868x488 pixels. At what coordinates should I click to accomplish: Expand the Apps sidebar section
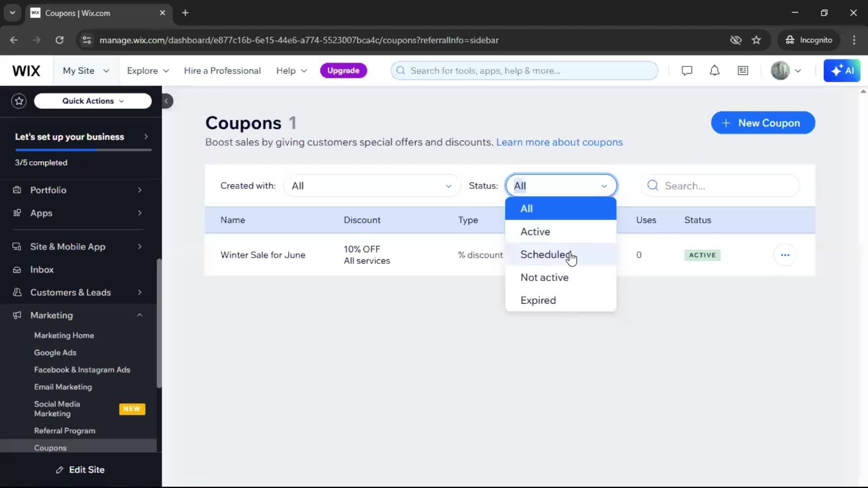click(x=139, y=213)
